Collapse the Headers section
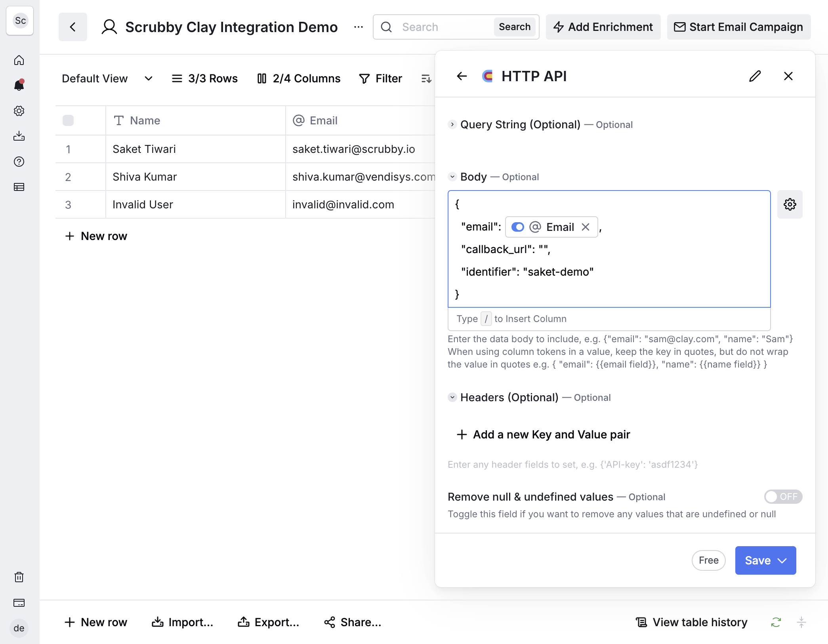828x644 pixels. tap(452, 397)
